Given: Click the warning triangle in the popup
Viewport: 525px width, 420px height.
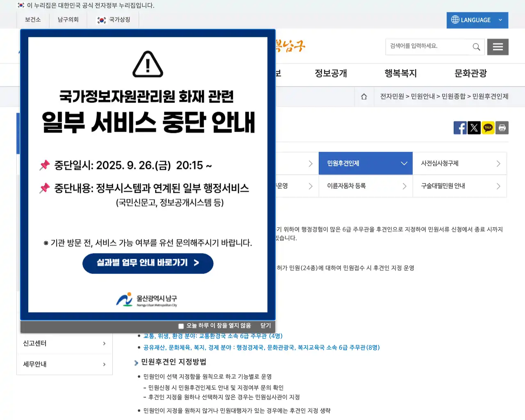Looking at the screenshot, I should tap(148, 64).
